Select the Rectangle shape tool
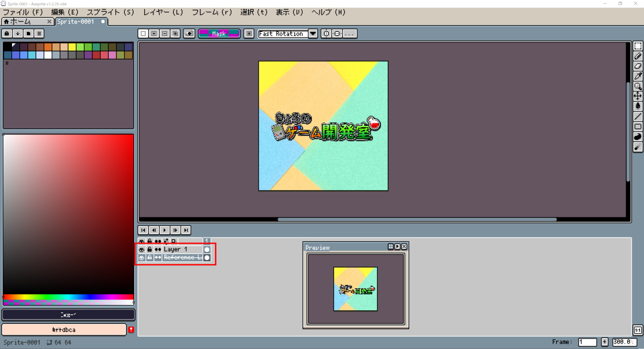 pyautogui.click(x=638, y=127)
